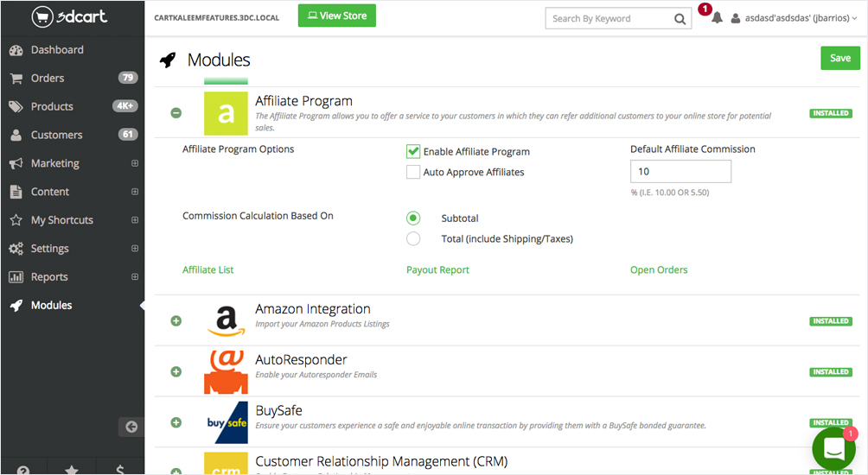The height and width of the screenshot is (475, 868).
Task: Open Orders in the sidebar
Action: click(48, 78)
